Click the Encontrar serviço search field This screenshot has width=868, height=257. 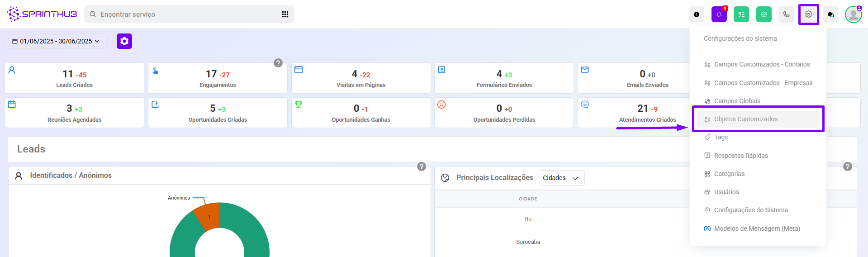(185, 14)
